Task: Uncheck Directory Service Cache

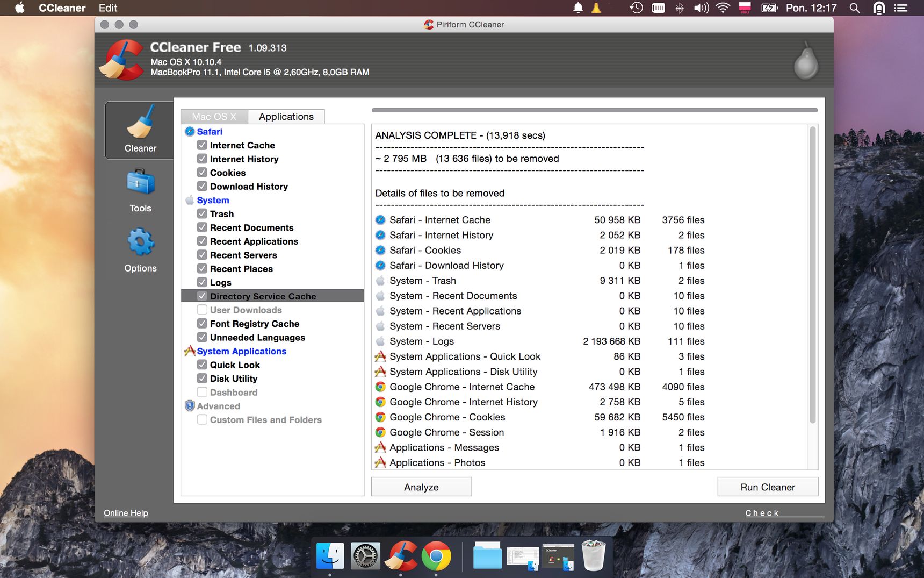Action: pyautogui.click(x=202, y=296)
